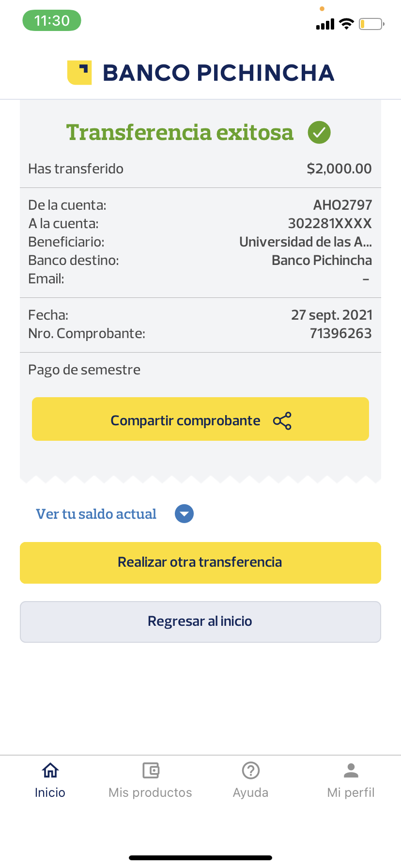Tap the Banco Pichincha yellow logo icon

tap(79, 73)
